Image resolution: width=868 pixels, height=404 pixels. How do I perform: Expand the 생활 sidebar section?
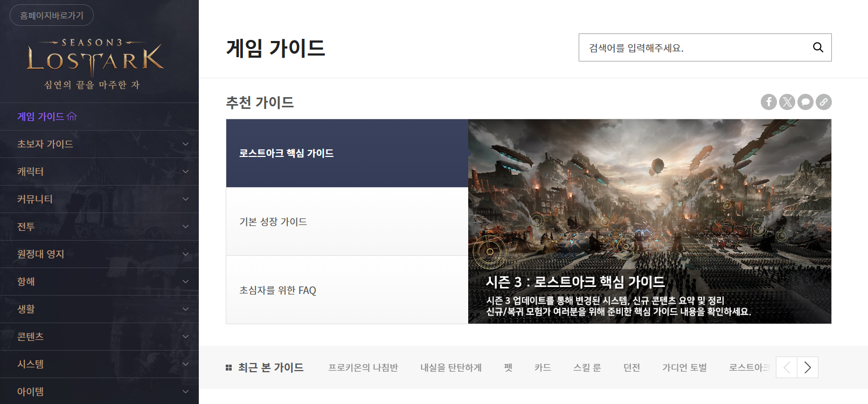(x=99, y=309)
